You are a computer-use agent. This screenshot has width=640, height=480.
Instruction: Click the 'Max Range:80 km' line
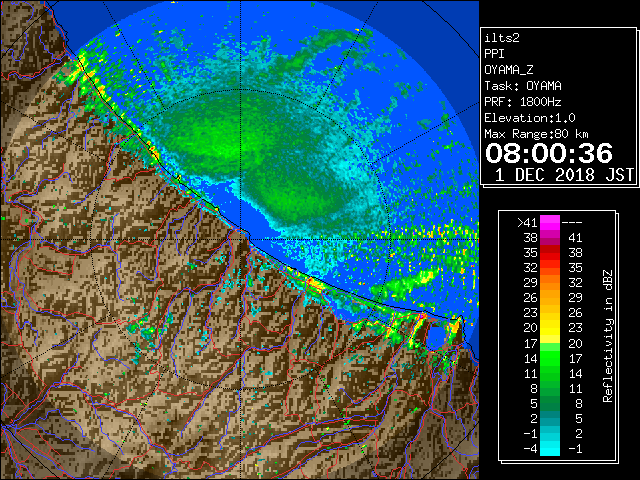[x=536, y=134]
